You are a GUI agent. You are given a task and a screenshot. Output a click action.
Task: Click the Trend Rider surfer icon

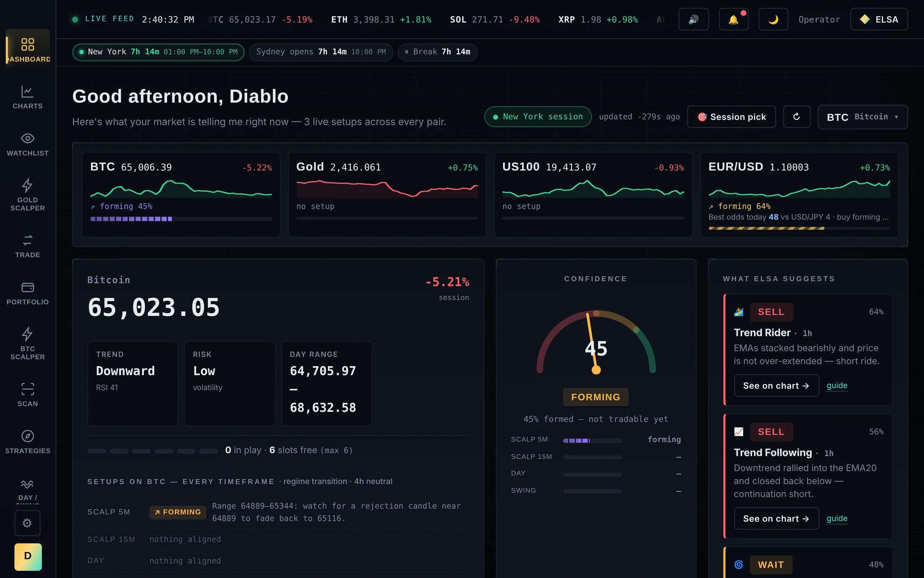(739, 312)
